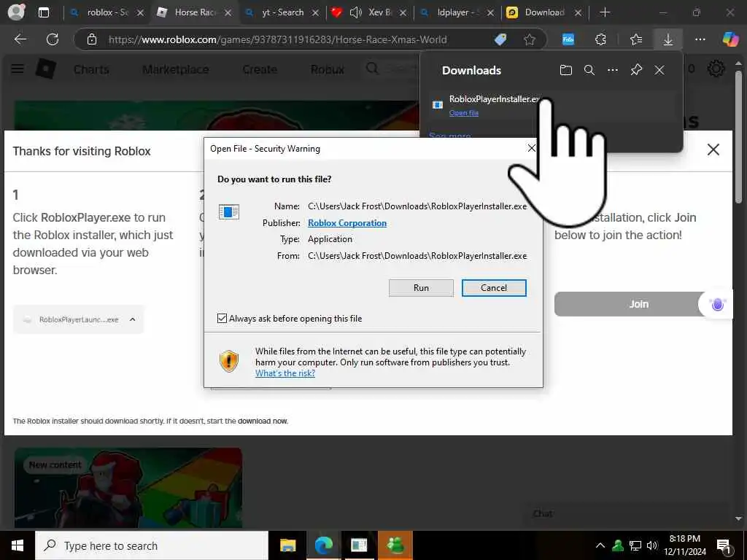Open browser Settings and more menu
This screenshot has height=560, width=747.
pos(700,39)
